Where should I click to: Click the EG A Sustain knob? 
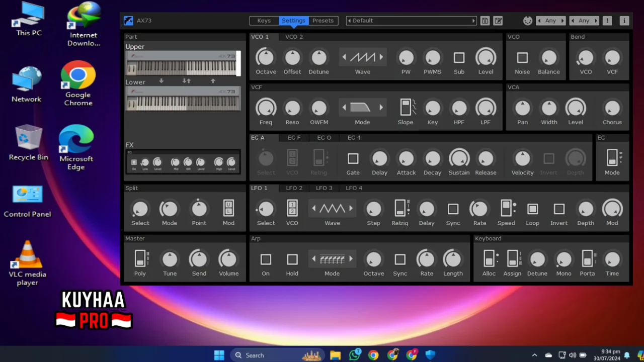(x=459, y=158)
